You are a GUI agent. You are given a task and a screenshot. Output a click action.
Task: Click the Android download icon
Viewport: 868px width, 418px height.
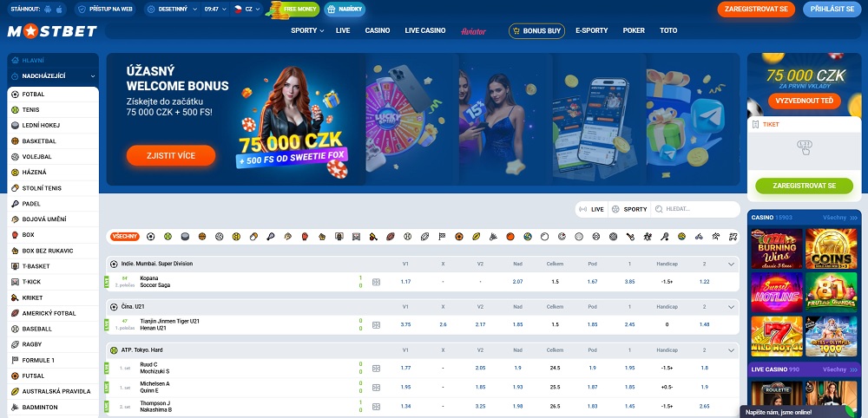coord(46,10)
